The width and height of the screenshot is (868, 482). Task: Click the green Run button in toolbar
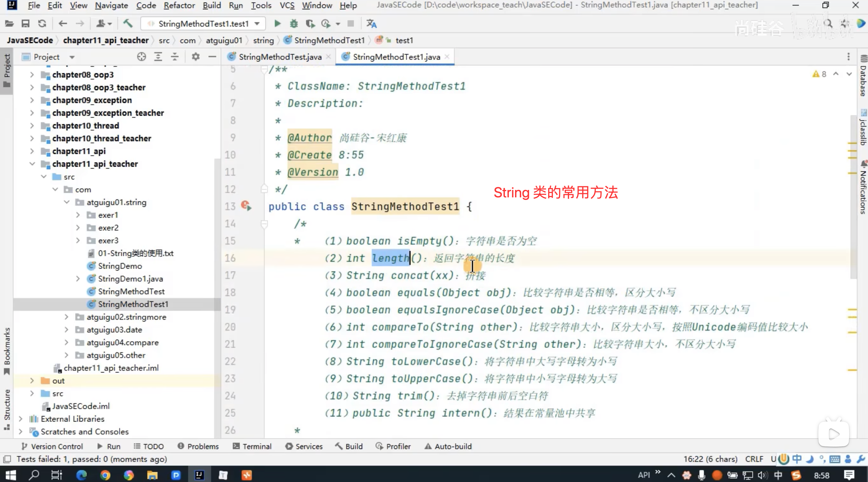click(x=277, y=24)
